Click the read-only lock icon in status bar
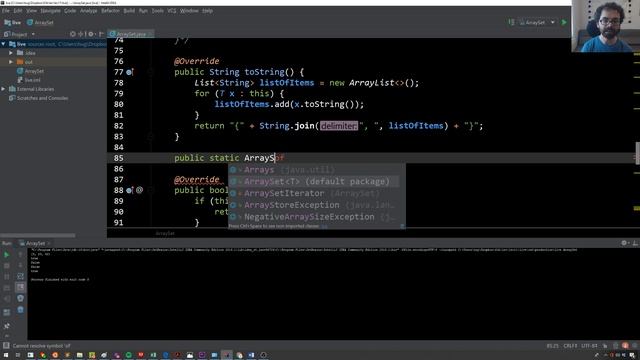640x360 pixels. click(605, 346)
